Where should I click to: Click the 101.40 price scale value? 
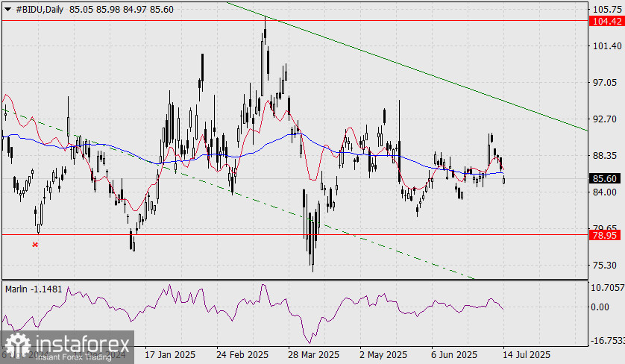[x=607, y=45]
